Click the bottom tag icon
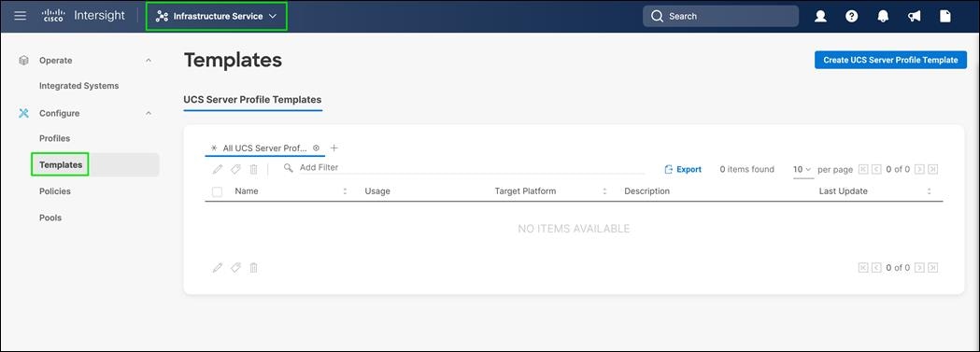 point(235,268)
